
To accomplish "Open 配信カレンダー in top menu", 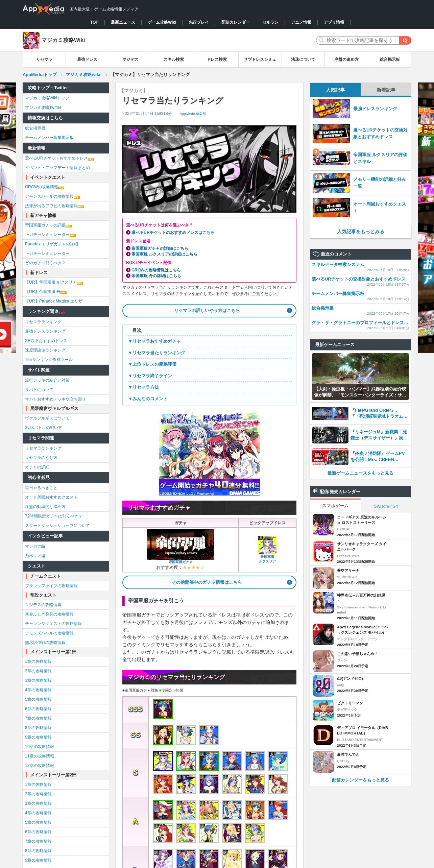I will [x=236, y=22].
